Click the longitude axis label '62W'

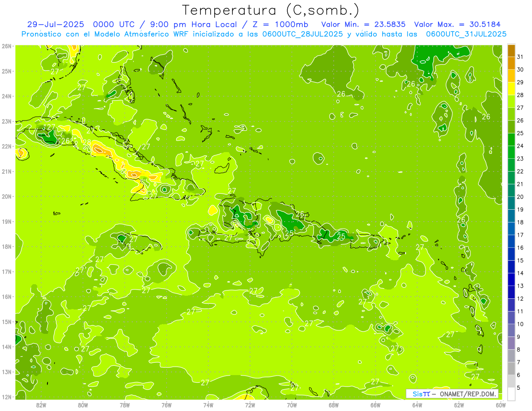(x=459, y=405)
